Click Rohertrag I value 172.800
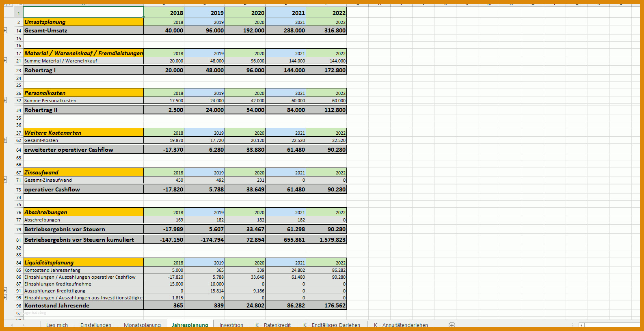 click(x=326, y=70)
